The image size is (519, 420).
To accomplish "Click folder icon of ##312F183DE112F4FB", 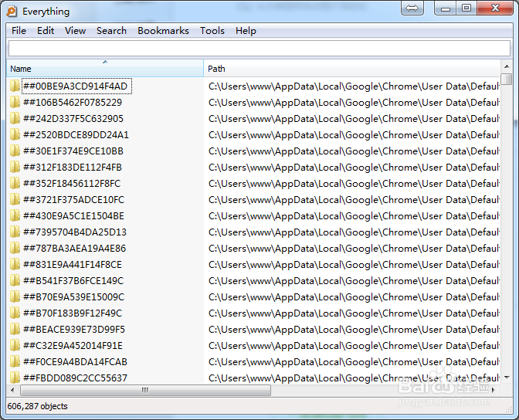I will click(15, 167).
